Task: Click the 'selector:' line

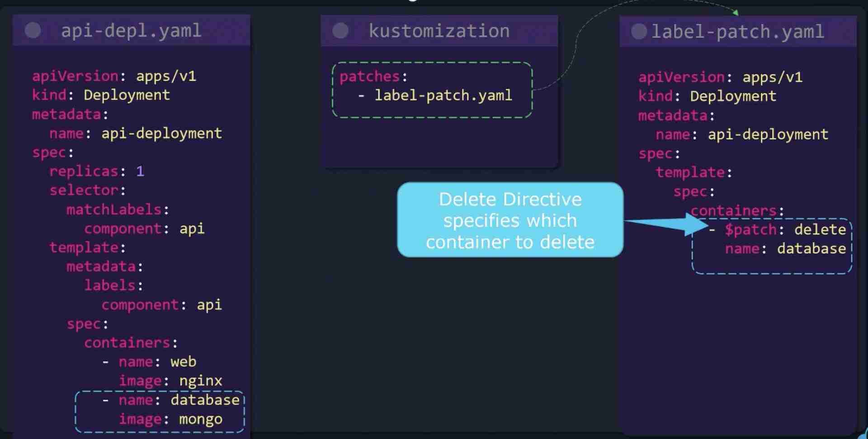Action: tap(88, 190)
